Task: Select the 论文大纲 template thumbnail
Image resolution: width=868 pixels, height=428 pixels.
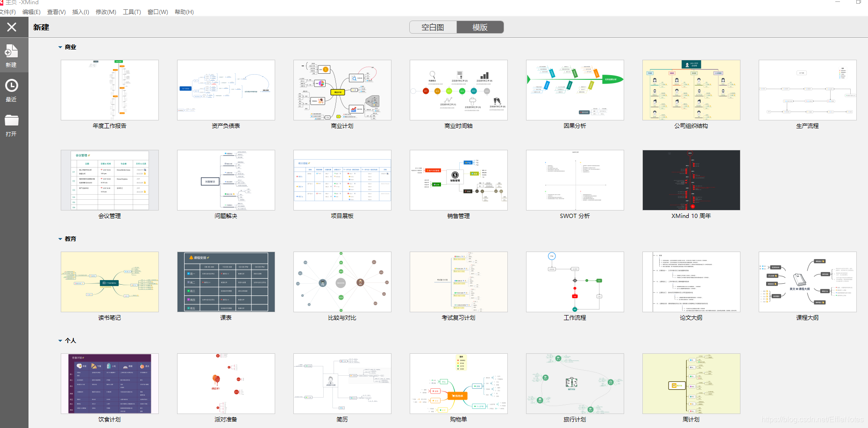Action: pyautogui.click(x=691, y=282)
